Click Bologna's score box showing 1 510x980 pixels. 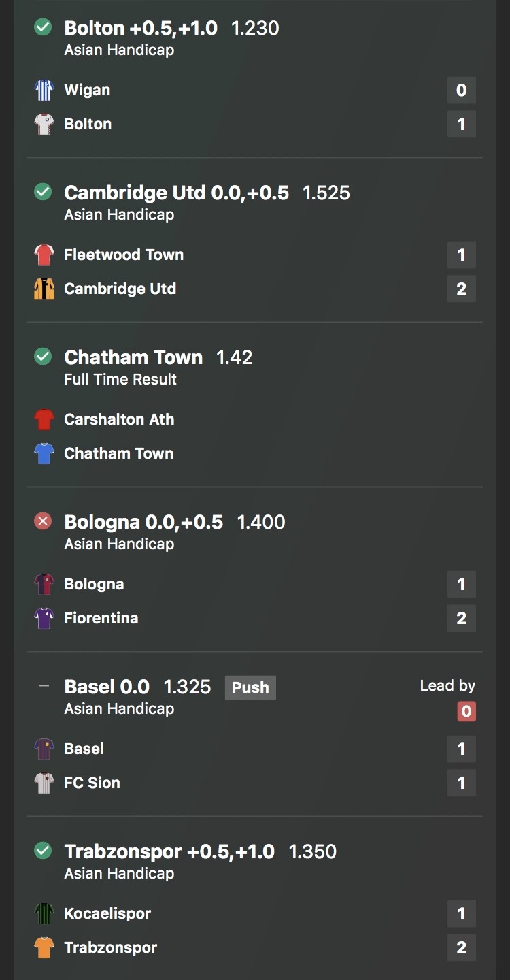[x=461, y=584]
